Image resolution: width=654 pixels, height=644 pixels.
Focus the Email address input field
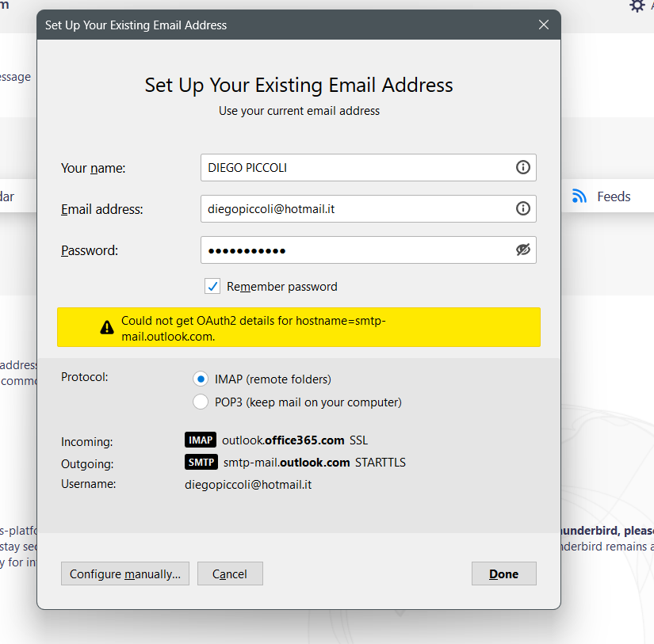coord(369,208)
